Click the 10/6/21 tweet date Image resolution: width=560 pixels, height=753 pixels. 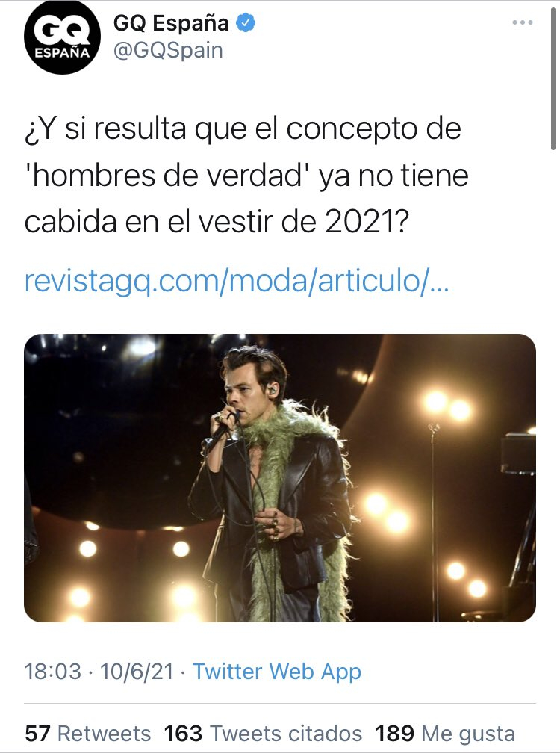137,671
